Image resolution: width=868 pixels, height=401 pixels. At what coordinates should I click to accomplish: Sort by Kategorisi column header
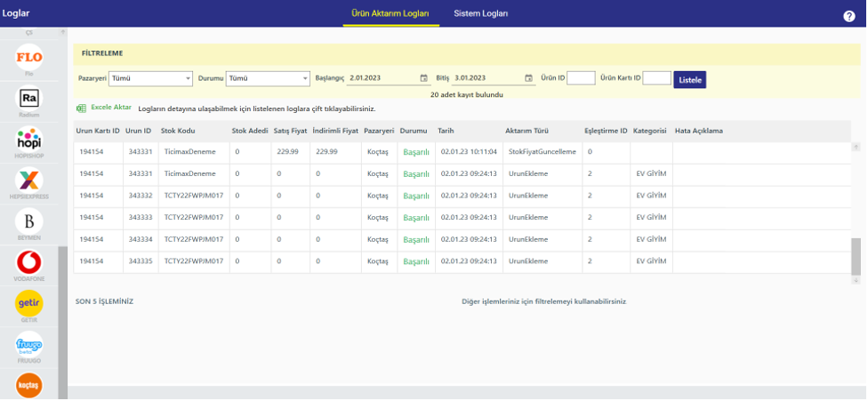[x=650, y=131]
